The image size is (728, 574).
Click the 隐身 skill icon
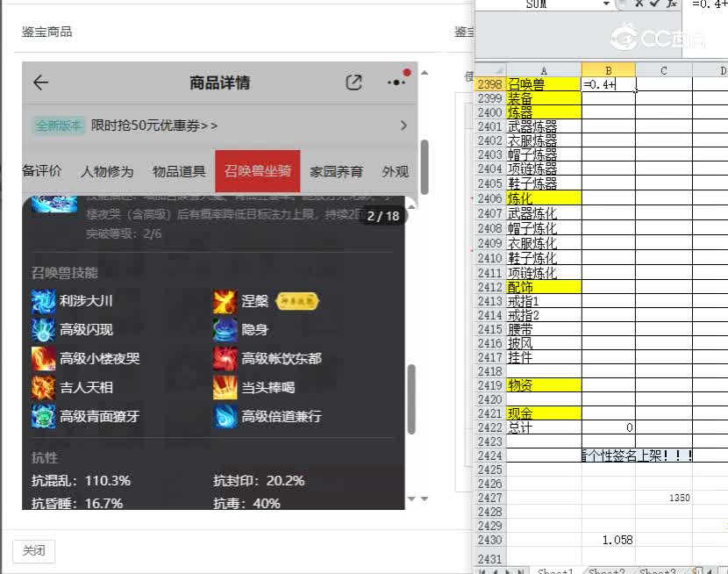[225, 330]
